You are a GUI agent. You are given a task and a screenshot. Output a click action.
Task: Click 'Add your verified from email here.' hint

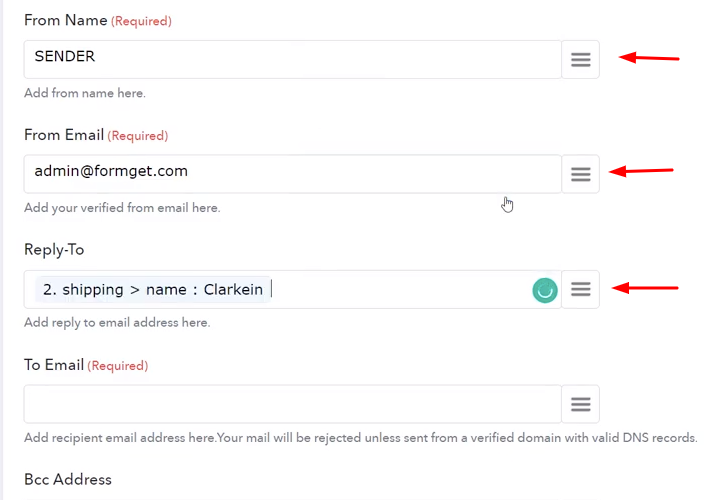coord(122,208)
